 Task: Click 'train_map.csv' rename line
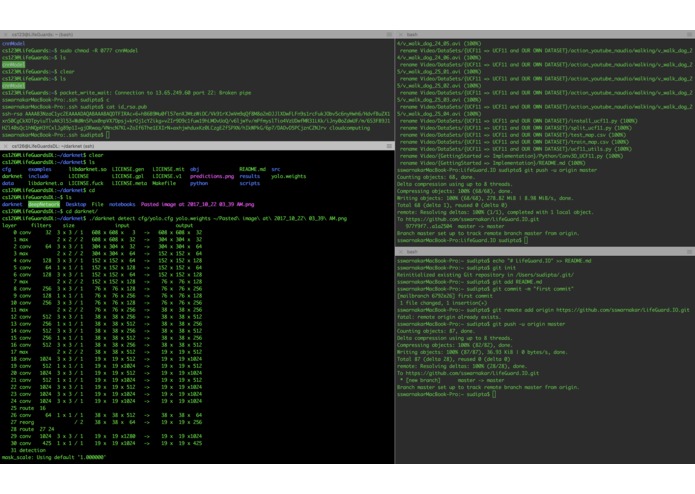pos(514,142)
